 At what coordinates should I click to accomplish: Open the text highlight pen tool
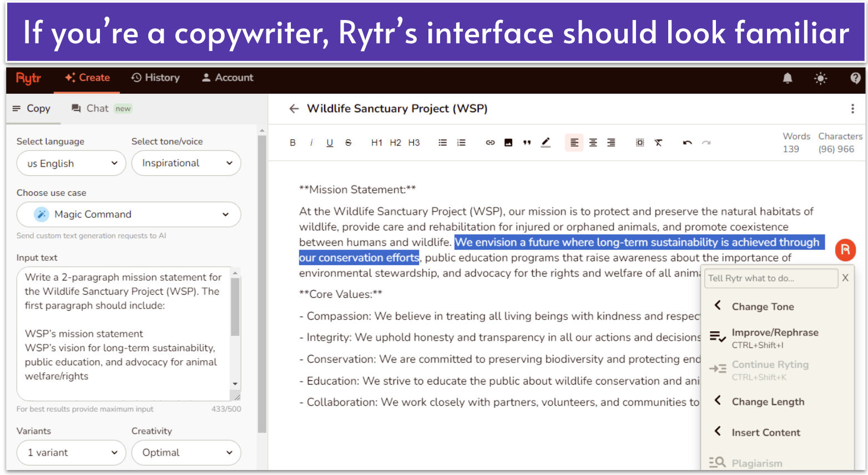[546, 143]
